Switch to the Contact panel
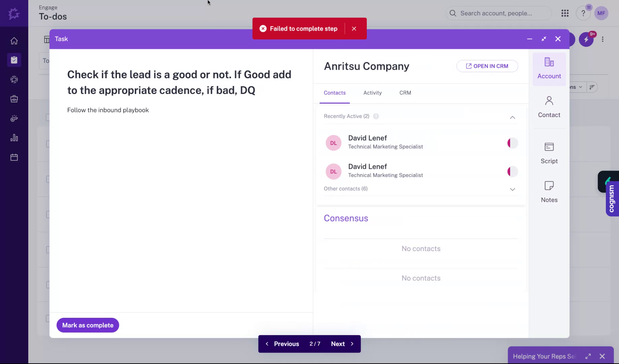The width and height of the screenshot is (619, 364). pos(549,107)
